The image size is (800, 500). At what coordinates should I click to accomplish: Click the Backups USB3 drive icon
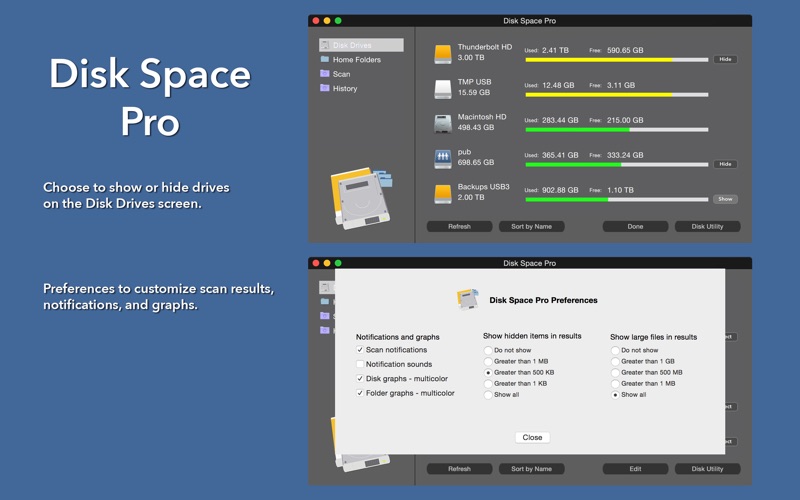[442, 194]
